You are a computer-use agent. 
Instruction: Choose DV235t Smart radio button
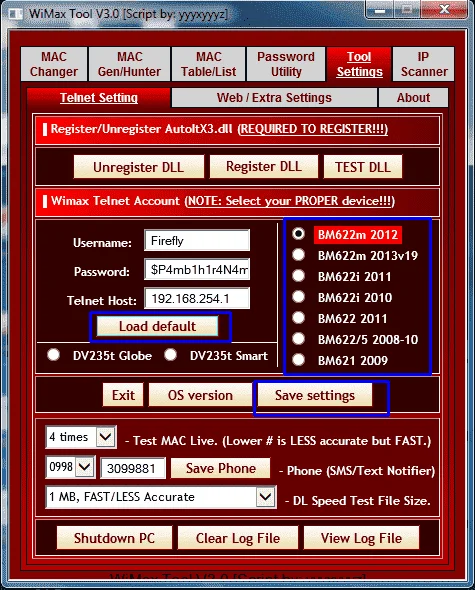[171, 354]
